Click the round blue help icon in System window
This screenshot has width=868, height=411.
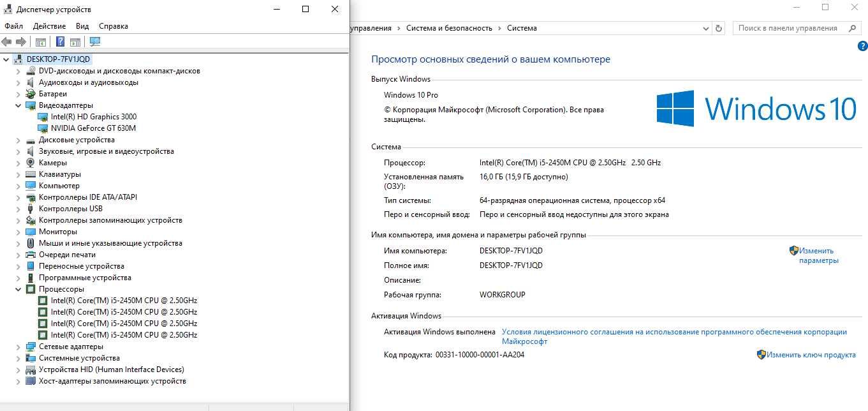click(862, 46)
